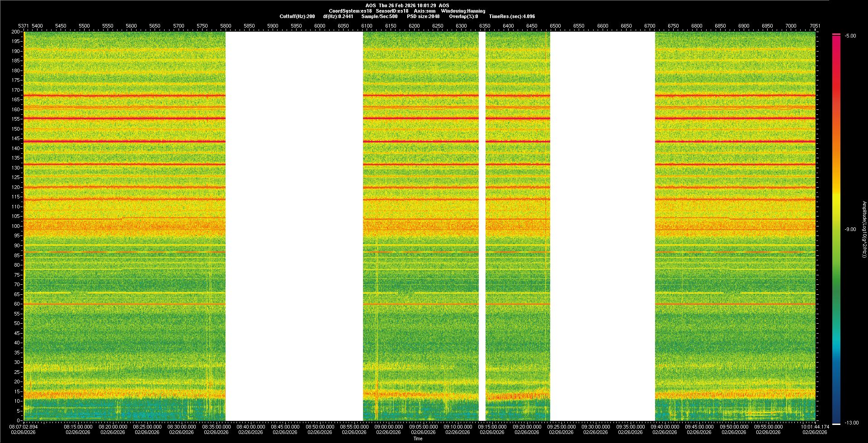Click the Sample/Sec:500 parameter text
The height and width of the screenshot is (443, 868).
click(379, 16)
